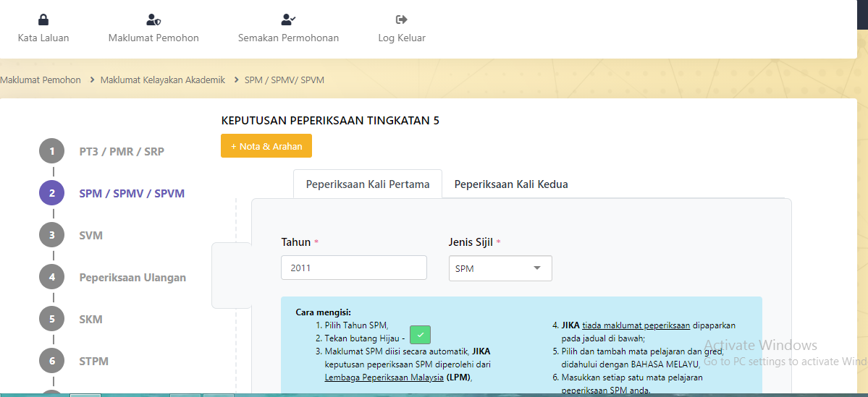The width and height of the screenshot is (868, 397).
Task: Switch to Peperiksaan Kali Pertama tab
Action: coord(368,184)
